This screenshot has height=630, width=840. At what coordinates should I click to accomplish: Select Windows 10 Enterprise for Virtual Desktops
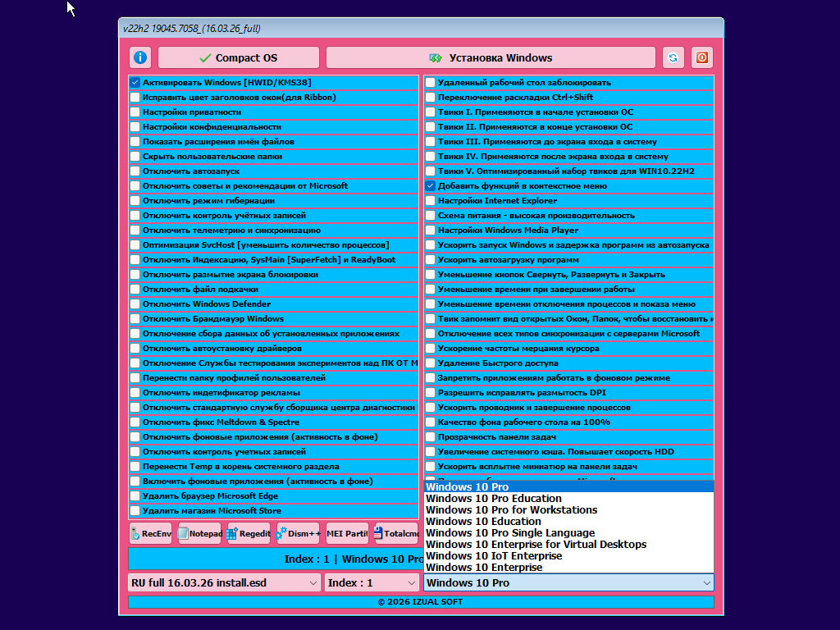(x=569, y=545)
